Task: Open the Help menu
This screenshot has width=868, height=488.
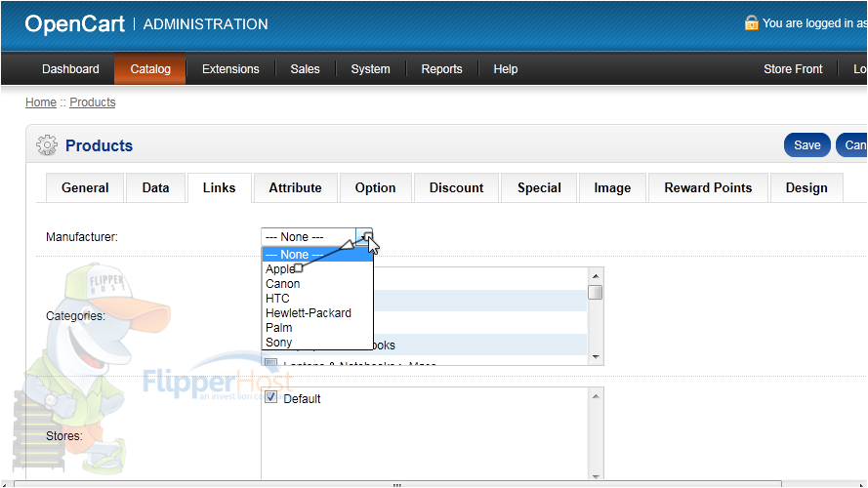Action: 506,69
